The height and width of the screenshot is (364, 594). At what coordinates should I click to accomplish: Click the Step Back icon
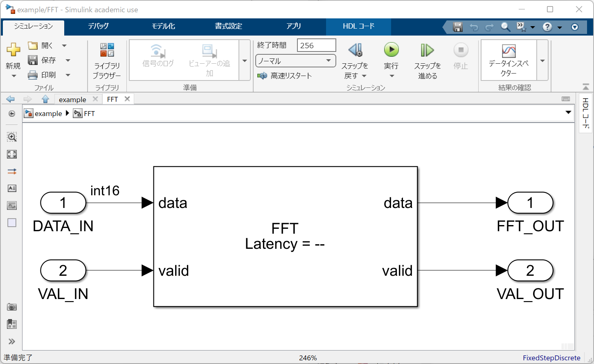[x=355, y=50]
